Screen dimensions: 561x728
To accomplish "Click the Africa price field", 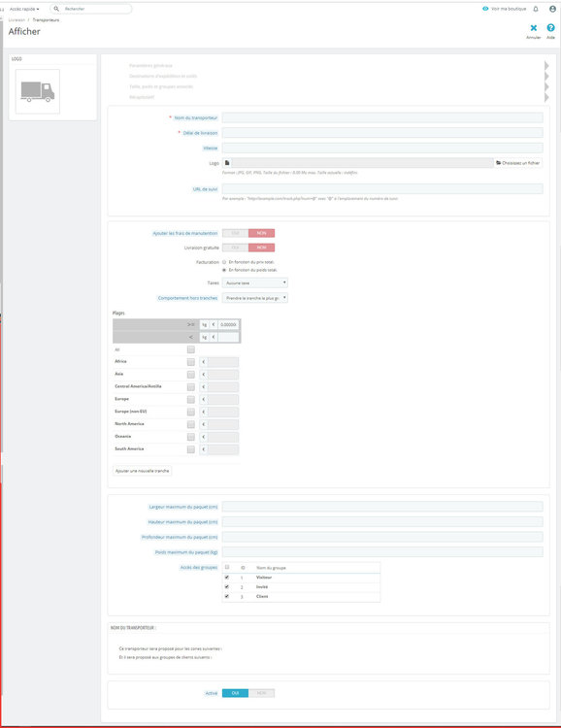I will coord(223,362).
